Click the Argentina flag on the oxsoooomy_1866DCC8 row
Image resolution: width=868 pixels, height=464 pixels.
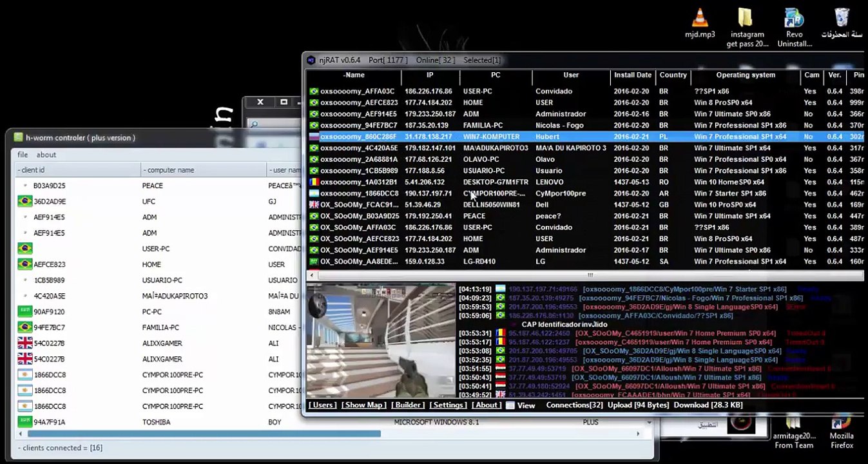(x=314, y=193)
